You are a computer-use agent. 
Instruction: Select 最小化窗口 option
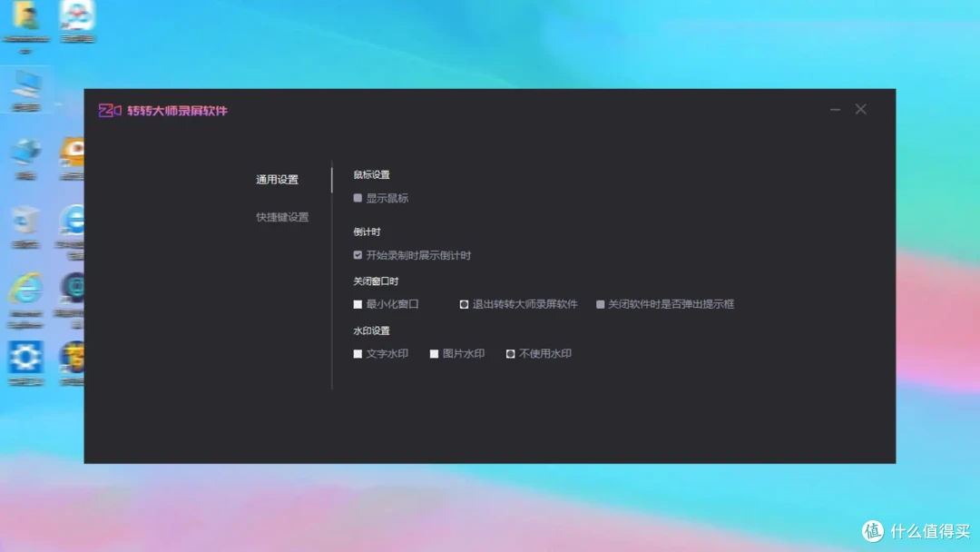[358, 304]
